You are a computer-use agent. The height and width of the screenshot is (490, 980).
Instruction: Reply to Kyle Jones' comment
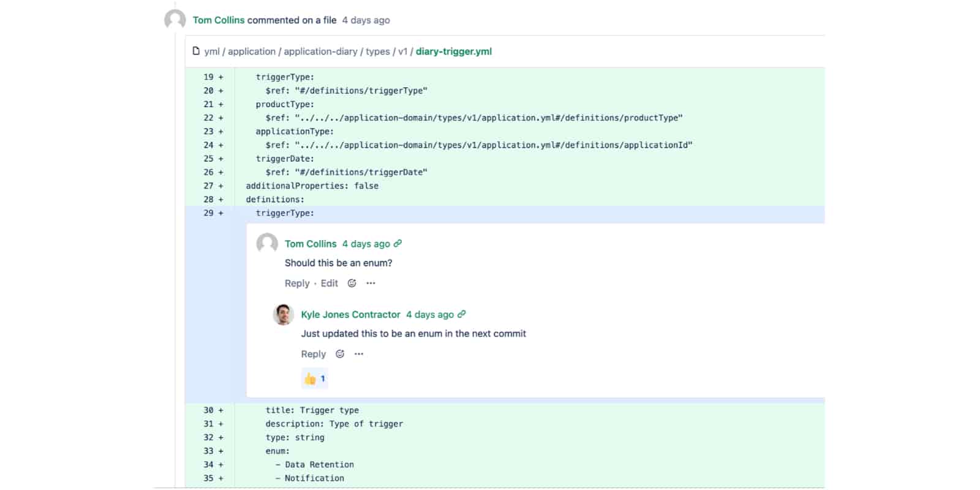[x=313, y=354]
